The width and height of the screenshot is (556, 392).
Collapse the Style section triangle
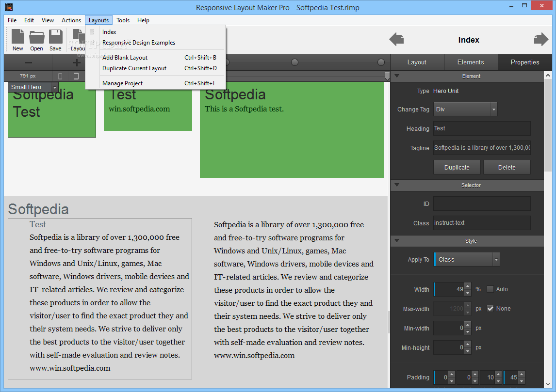pyautogui.click(x=397, y=241)
